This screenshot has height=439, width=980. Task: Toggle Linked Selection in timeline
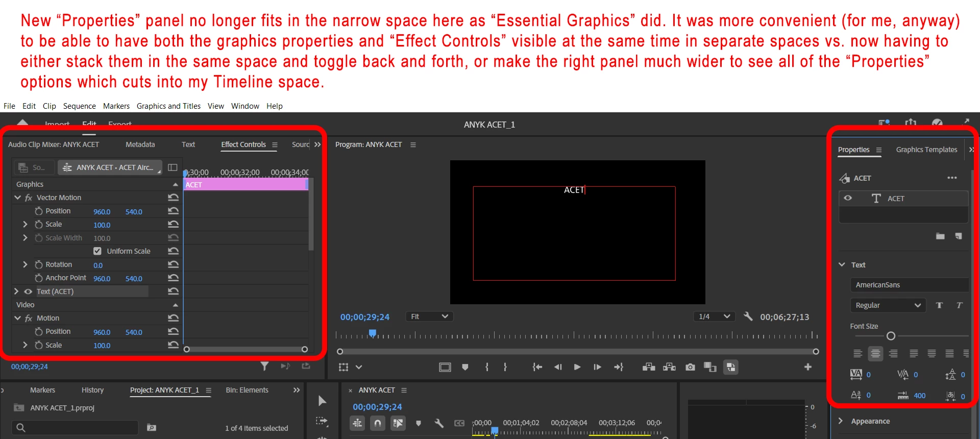(x=398, y=423)
